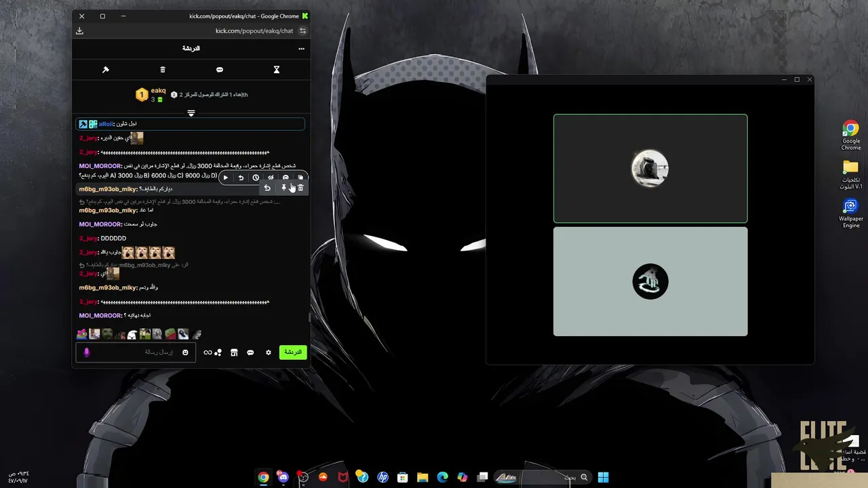Click the infinity symbol icon below chat
Viewport: 868px width, 488px height.
(x=208, y=352)
